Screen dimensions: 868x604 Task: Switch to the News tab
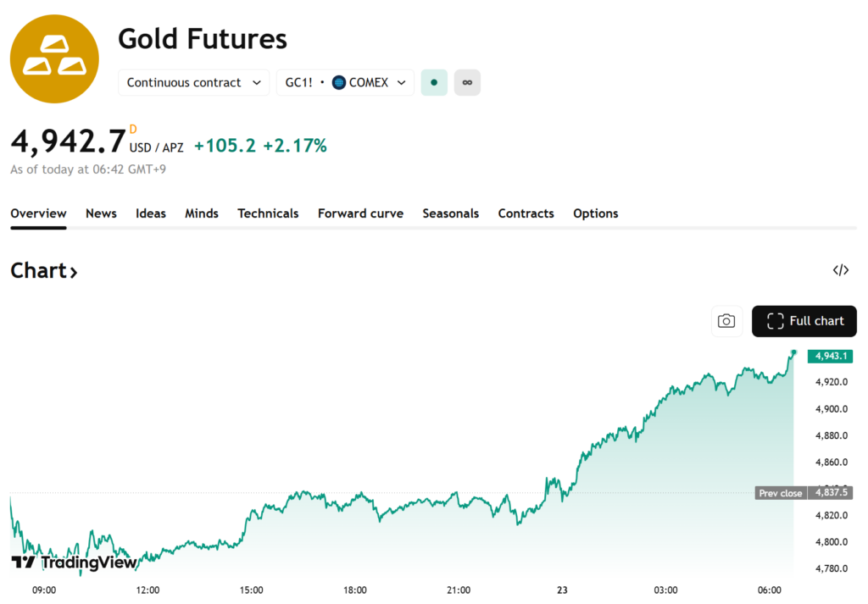point(101,213)
